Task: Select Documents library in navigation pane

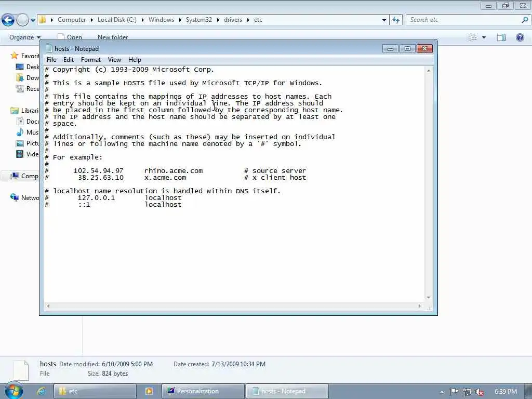Action: click(x=28, y=122)
